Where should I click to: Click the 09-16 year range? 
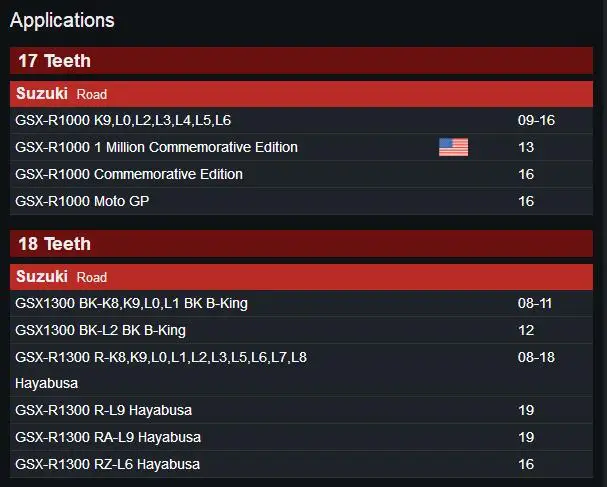click(x=536, y=120)
